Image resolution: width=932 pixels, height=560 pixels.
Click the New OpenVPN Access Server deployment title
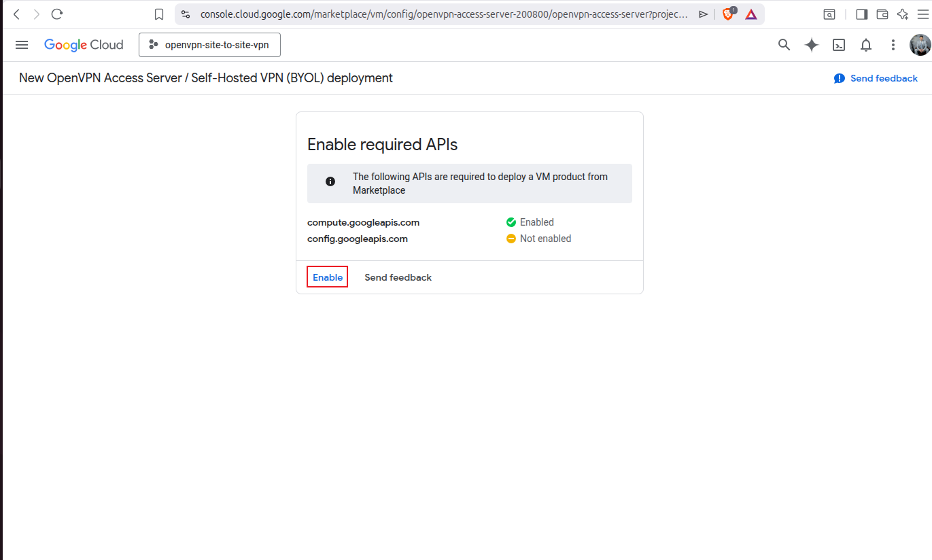click(x=206, y=78)
